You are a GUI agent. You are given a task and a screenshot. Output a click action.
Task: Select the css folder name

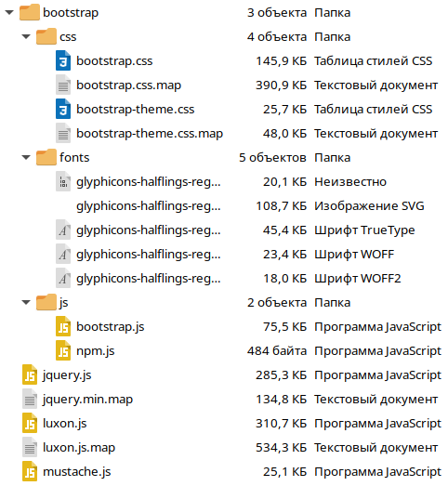(68, 37)
